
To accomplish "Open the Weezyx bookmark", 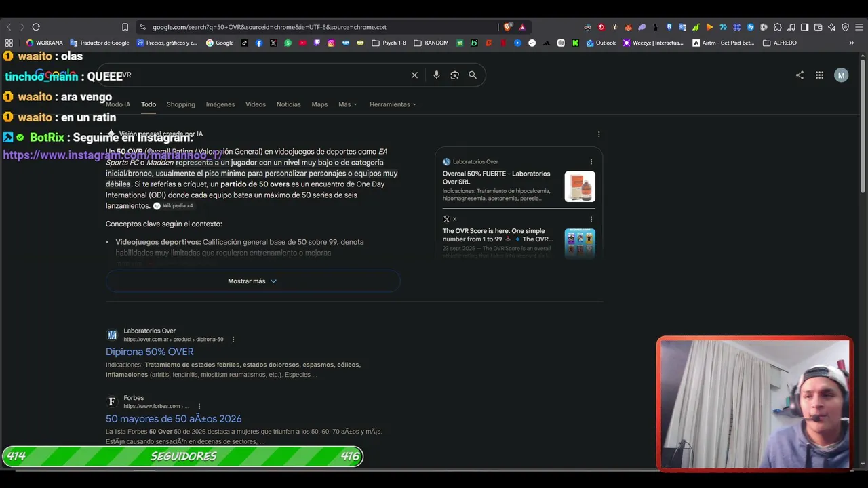I will click(x=653, y=43).
